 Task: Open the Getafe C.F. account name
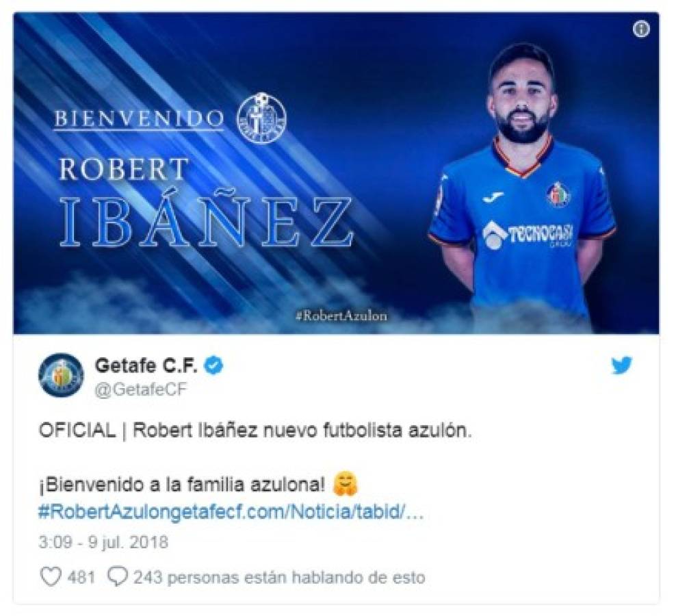click(x=146, y=365)
